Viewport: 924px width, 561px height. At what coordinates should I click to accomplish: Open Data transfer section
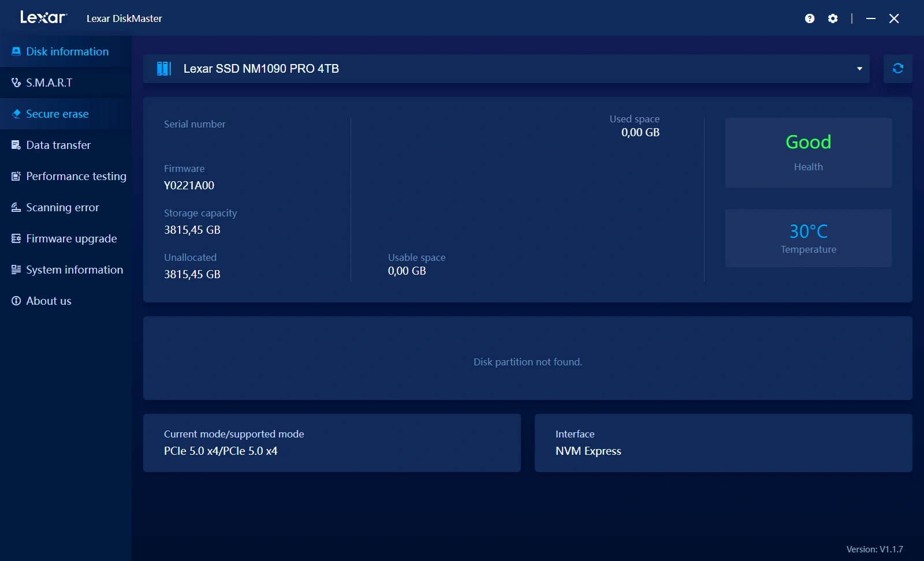point(66,145)
